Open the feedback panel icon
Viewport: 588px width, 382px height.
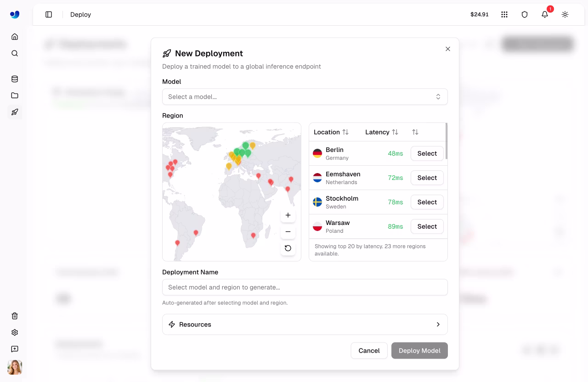[14, 348]
